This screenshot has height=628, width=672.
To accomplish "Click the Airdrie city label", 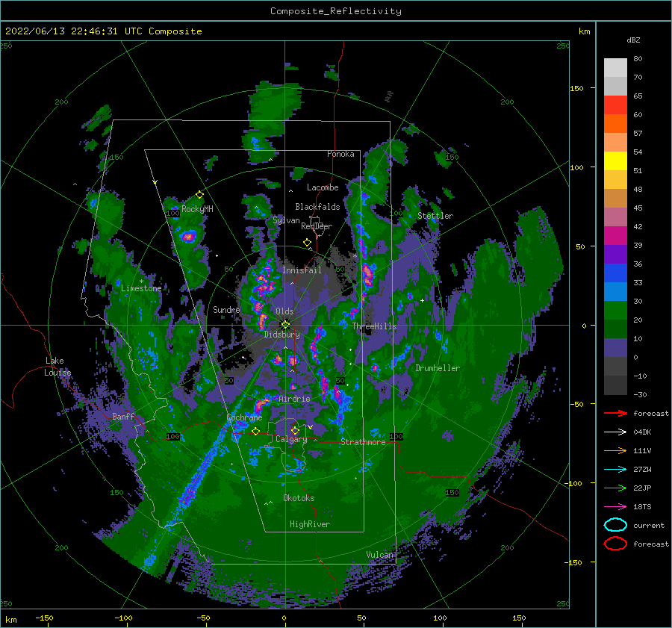I will [294, 399].
